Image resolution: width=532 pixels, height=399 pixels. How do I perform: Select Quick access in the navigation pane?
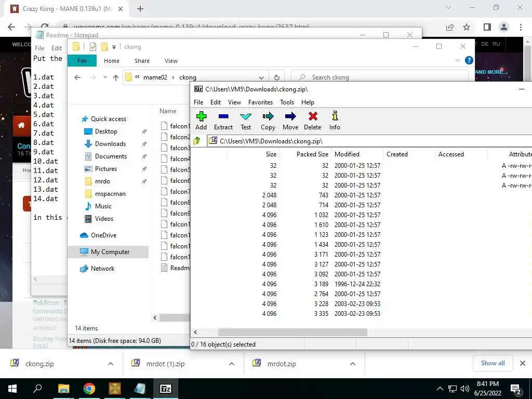108,119
